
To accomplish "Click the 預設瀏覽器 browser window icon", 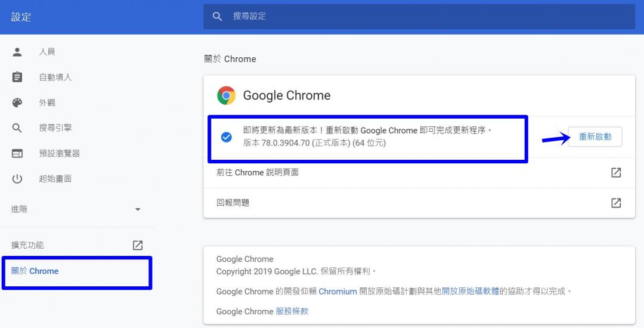I will pyautogui.click(x=17, y=153).
